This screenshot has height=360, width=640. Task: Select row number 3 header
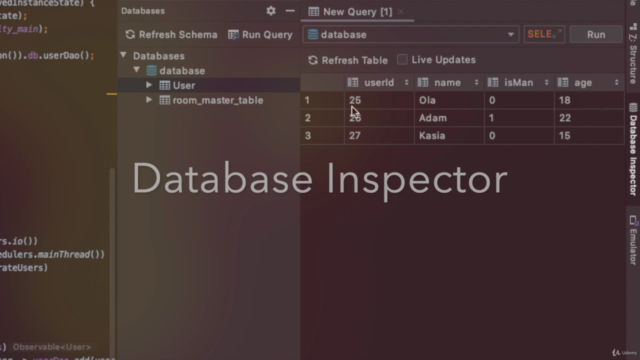pyautogui.click(x=322, y=136)
